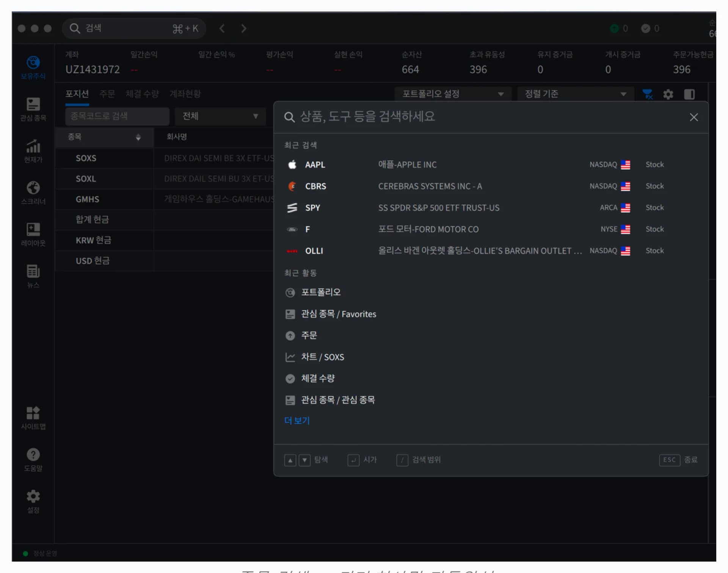Go back with the left arrow

click(x=222, y=28)
